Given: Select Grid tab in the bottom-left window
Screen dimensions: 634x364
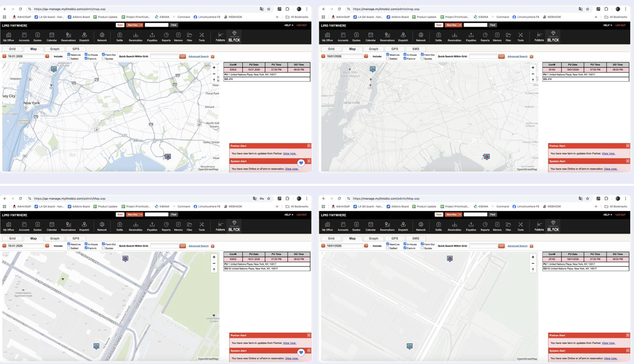Looking at the screenshot, I should pos(12,238).
